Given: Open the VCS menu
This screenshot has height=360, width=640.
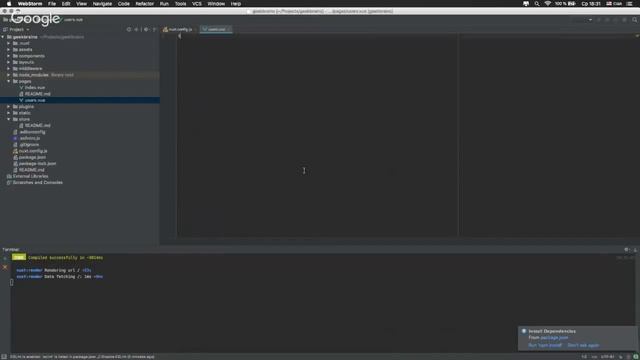Looking at the screenshot, I should click(197, 4).
